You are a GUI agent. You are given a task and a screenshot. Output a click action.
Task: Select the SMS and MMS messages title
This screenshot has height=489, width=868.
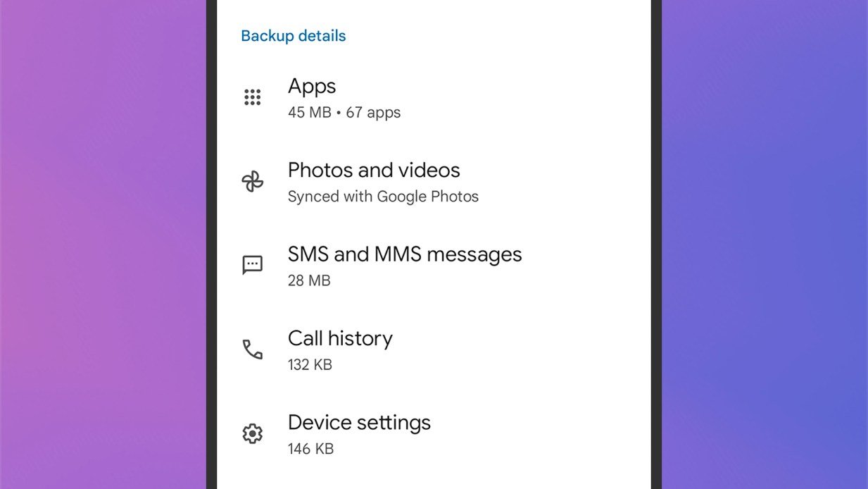tap(404, 254)
